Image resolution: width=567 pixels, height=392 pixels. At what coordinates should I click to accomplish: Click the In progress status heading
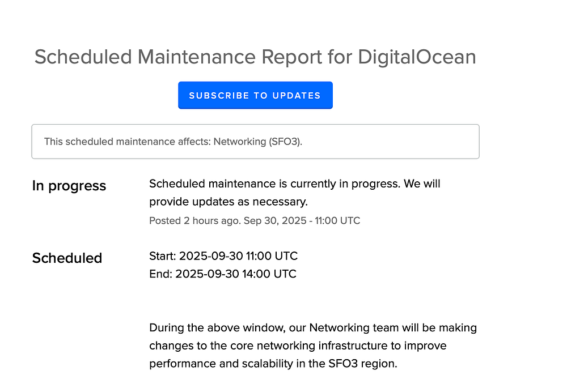pos(69,186)
